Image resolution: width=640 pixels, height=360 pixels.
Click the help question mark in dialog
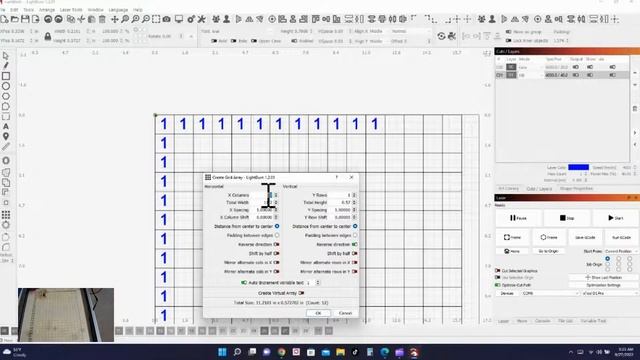(337, 177)
